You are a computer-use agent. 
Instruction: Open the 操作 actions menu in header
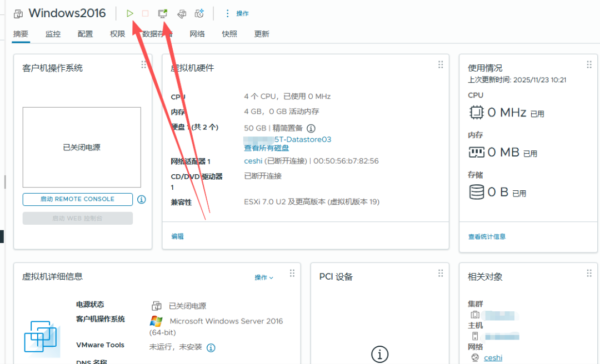coord(237,13)
